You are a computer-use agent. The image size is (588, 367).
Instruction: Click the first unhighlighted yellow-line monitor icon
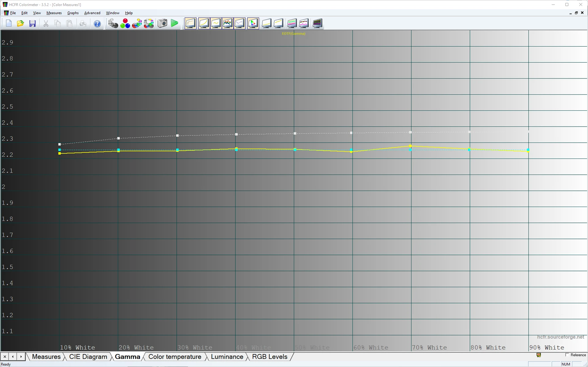[266, 23]
